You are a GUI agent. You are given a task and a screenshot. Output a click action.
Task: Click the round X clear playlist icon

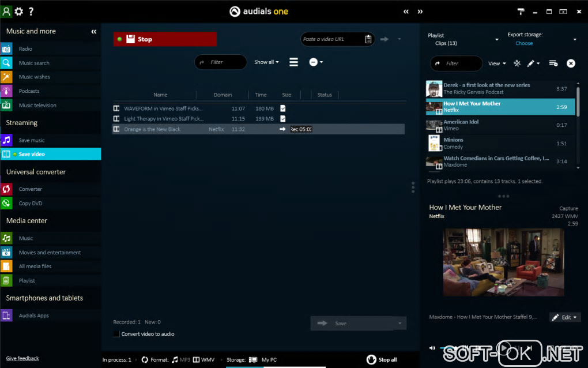coord(571,63)
